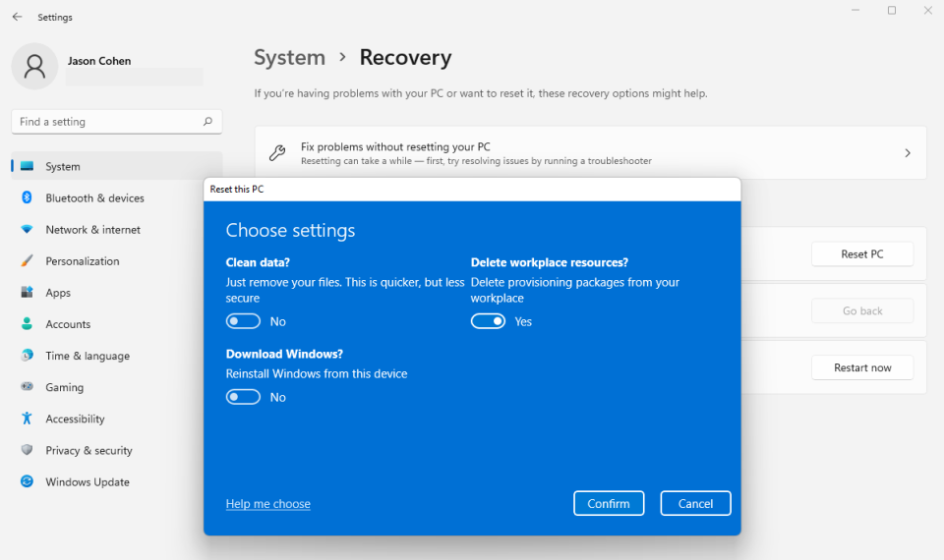Screen dimensions: 944x560
Task: Open Time & language label
Action: pyautogui.click(x=88, y=356)
